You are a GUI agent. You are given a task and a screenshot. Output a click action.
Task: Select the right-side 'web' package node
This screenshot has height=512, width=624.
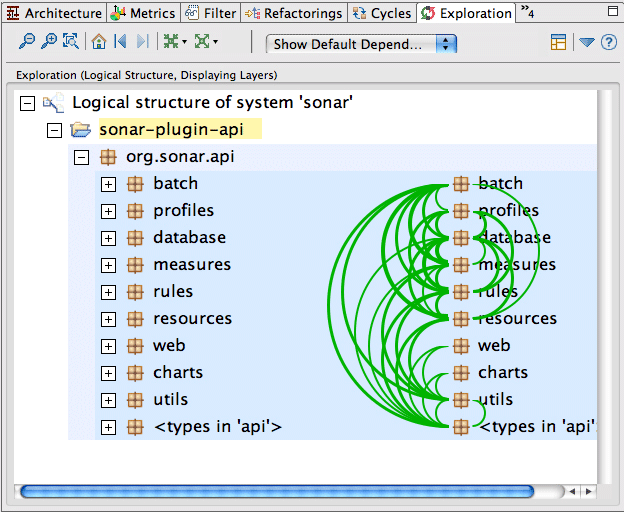point(493,346)
